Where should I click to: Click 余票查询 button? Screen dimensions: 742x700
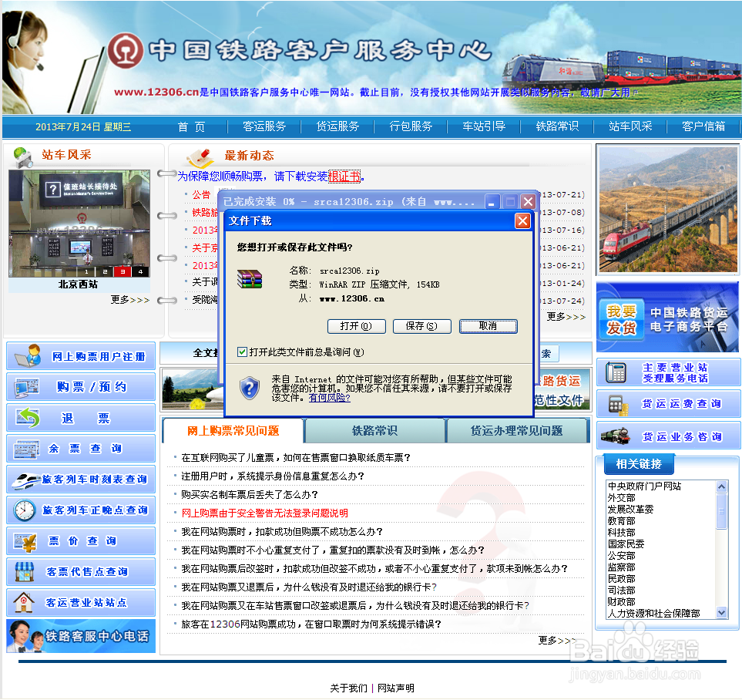(81, 449)
